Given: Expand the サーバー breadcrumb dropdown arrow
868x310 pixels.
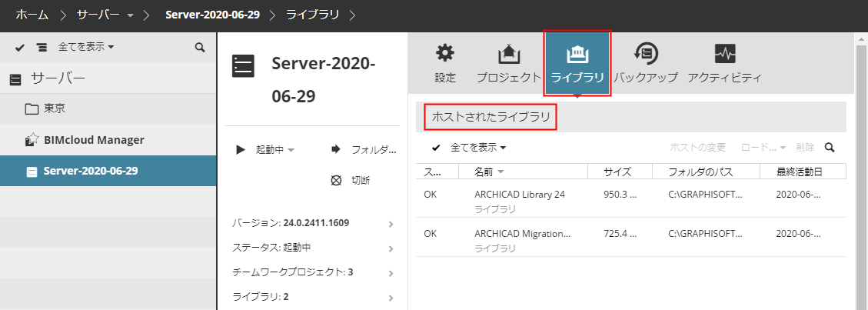Looking at the screenshot, I should tap(130, 16).
